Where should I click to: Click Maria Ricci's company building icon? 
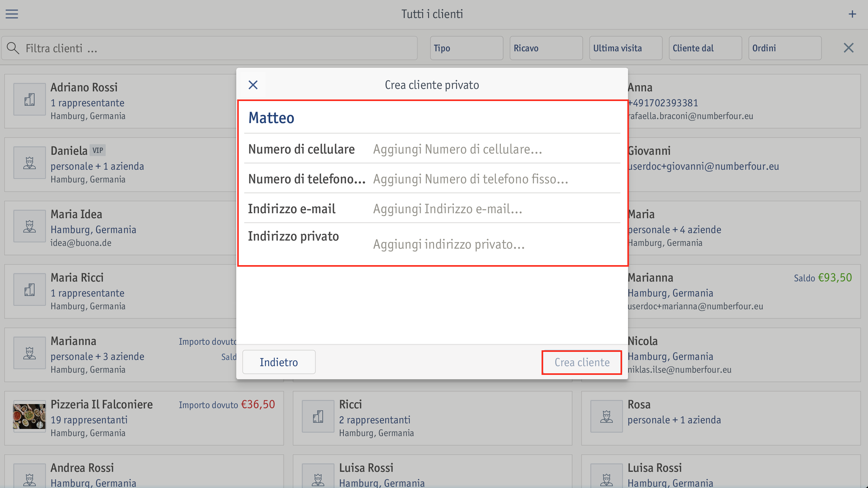(30, 289)
